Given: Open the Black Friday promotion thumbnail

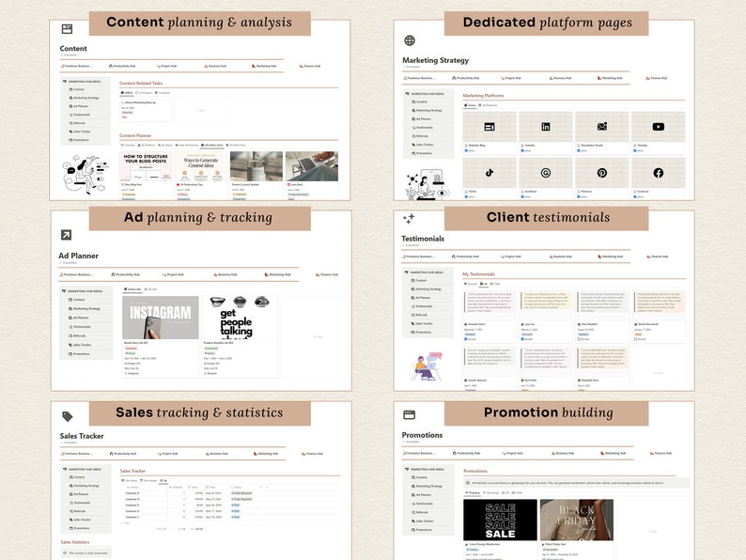Looking at the screenshot, I should point(577,520).
